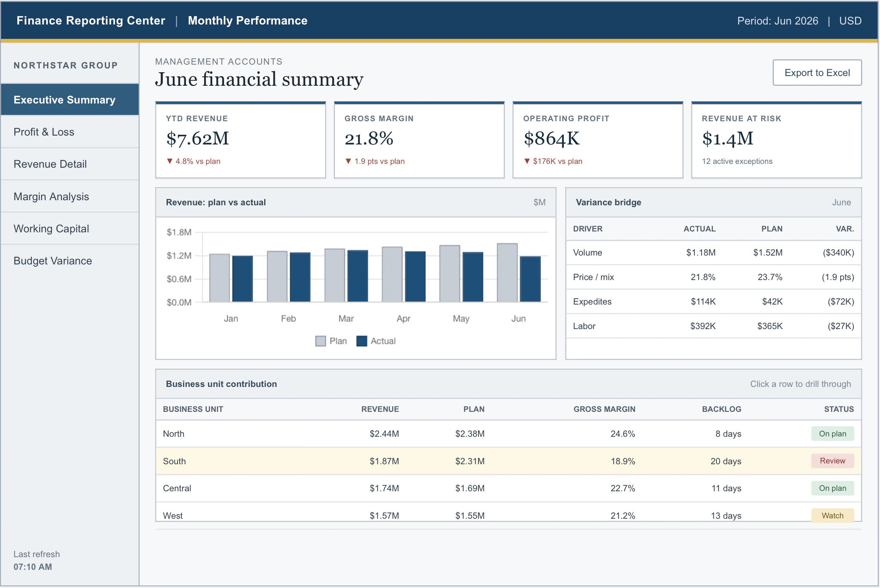Screen dimensions: 880x588
Task: Open the Executive Summary page
Action: click(70, 100)
